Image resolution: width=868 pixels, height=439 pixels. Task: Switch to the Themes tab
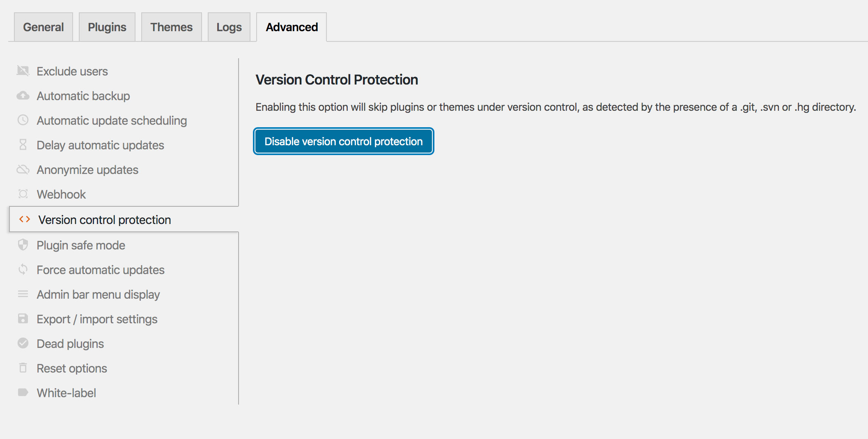point(172,27)
